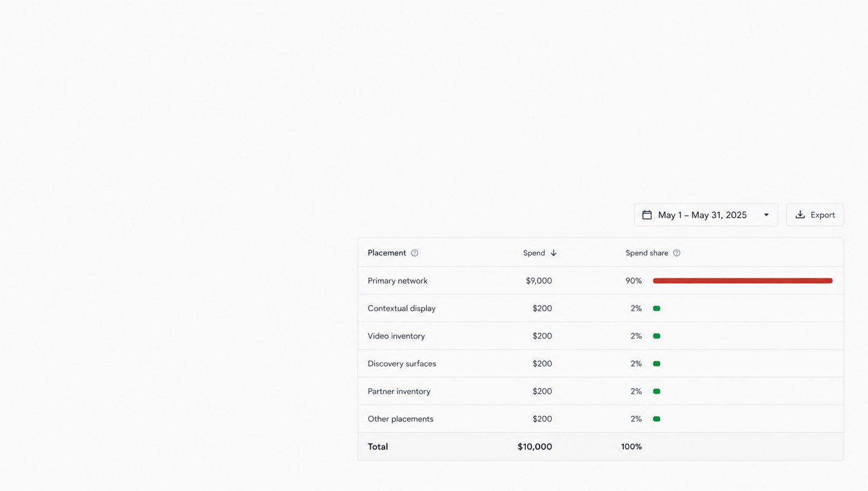Screen dimensions: 868x491
Task: Open May 1 – May 31, 2025 selector
Action: [706, 215]
